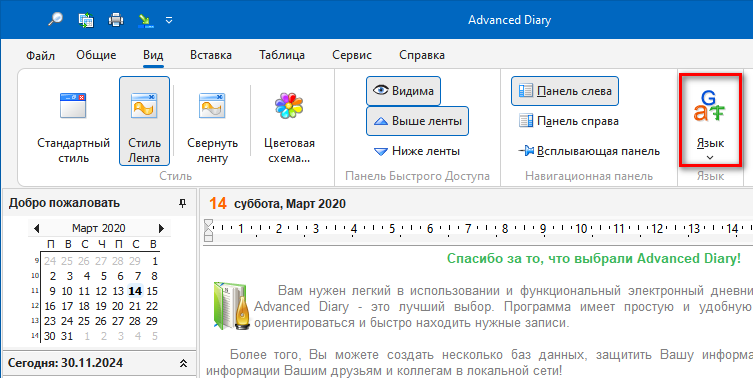Click the суббота, Март 2020 date header
753x378 pixels.
(x=290, y=204)
